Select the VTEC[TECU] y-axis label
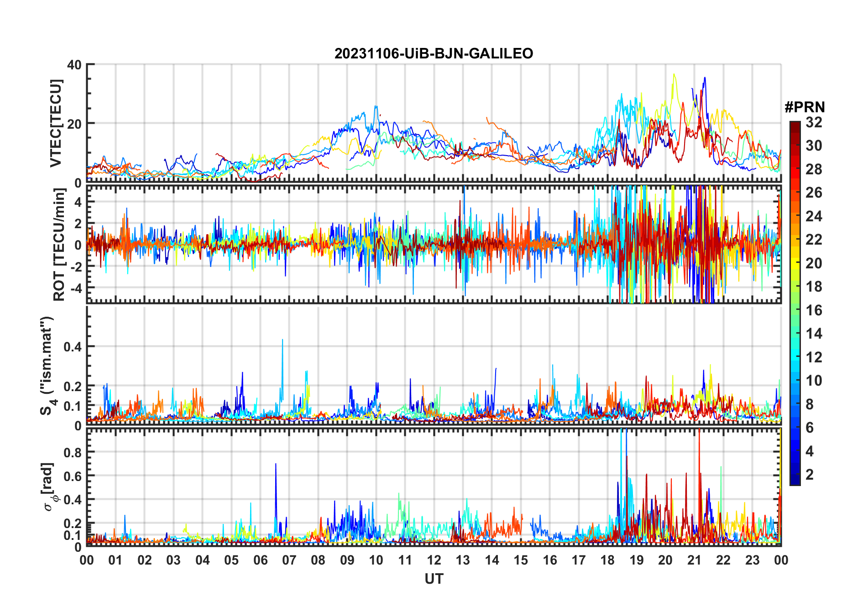This screenshot has width=868, height=607. tap(56, 123)
